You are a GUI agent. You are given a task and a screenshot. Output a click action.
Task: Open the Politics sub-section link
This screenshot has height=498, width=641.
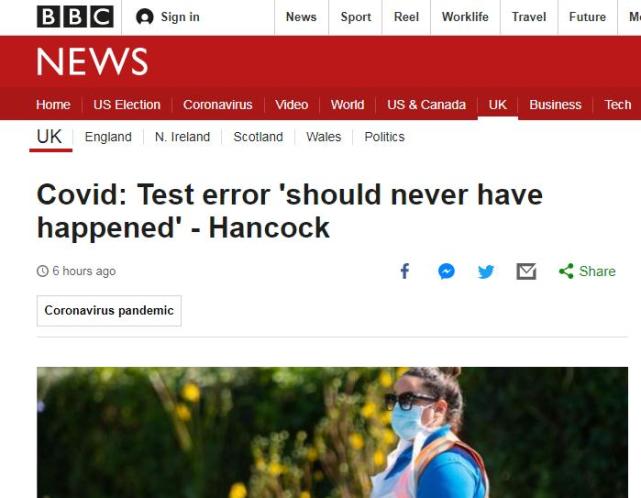point(385,137)
